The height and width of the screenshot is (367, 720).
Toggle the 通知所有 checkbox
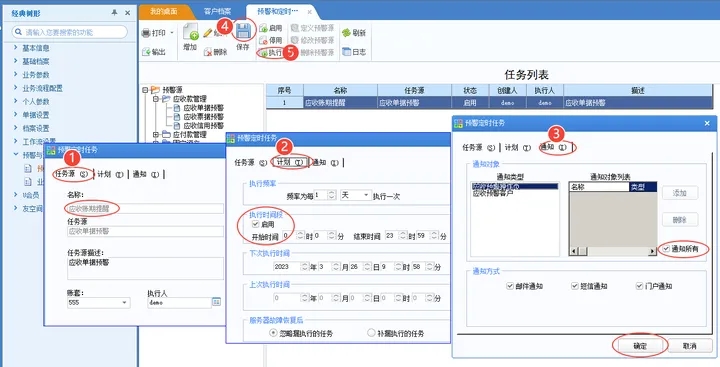click(x=666, y=249)
